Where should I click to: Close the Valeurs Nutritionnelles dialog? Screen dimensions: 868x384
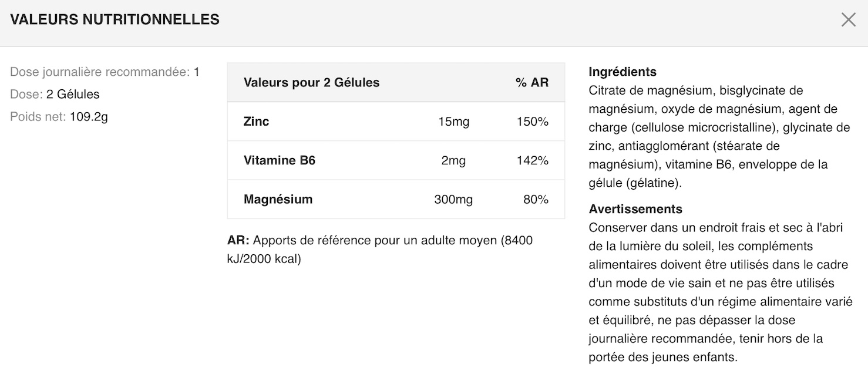(x=848, y=20)
